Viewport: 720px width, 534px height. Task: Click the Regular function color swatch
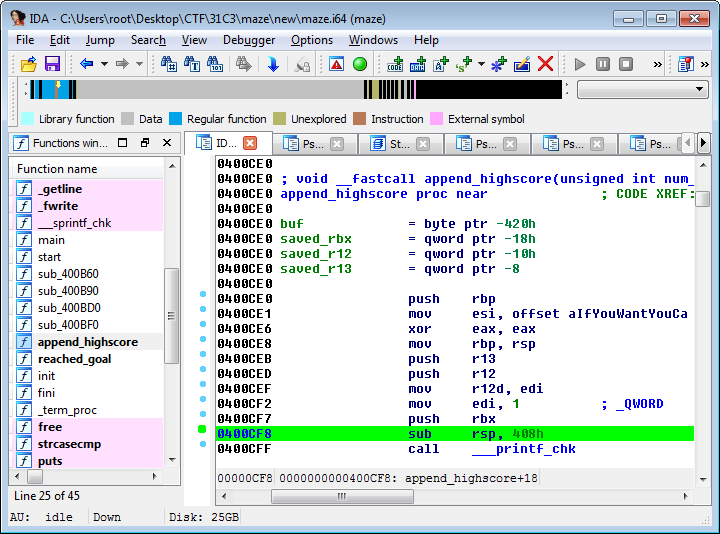175,119
